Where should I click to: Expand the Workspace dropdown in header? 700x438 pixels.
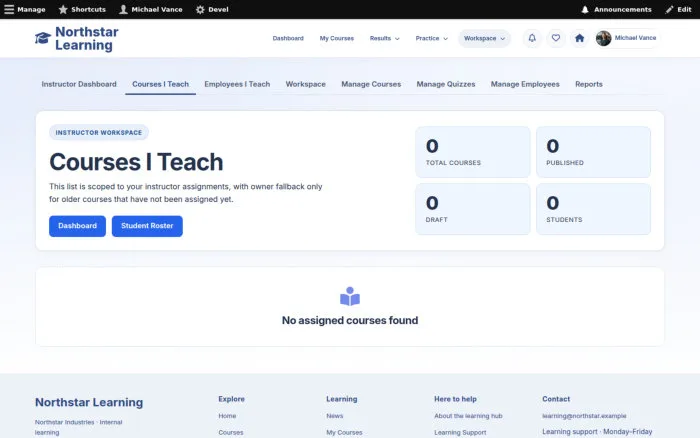pos(484,38)
